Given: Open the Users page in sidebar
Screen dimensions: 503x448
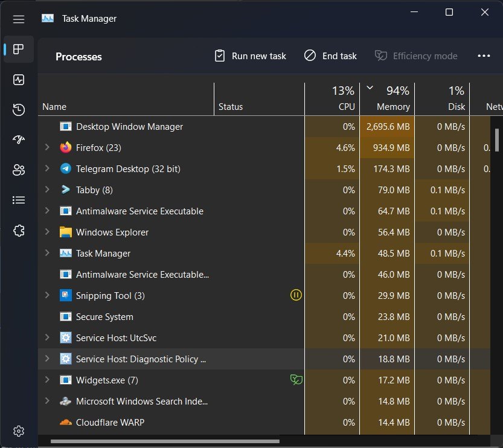Looking at the screenshot, I should point(19,170).
